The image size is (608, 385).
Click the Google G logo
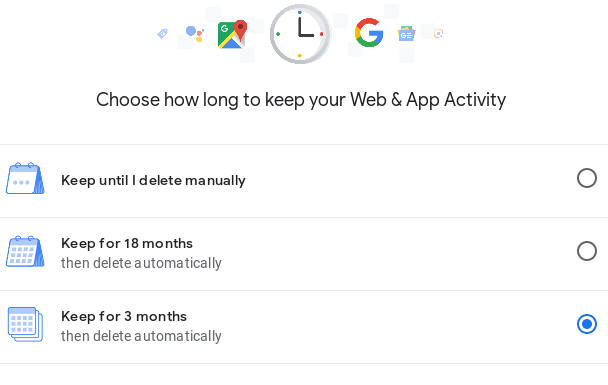369,33
